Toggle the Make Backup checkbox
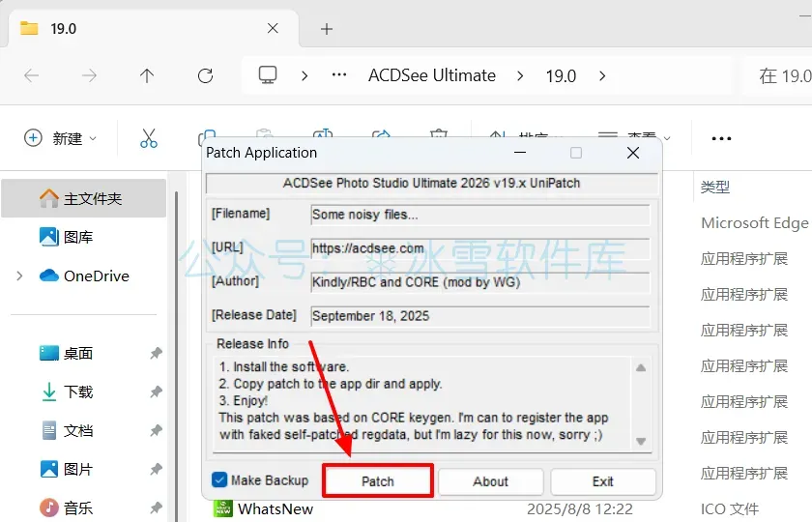Screen dimensions: 812x522 (219, 480)
